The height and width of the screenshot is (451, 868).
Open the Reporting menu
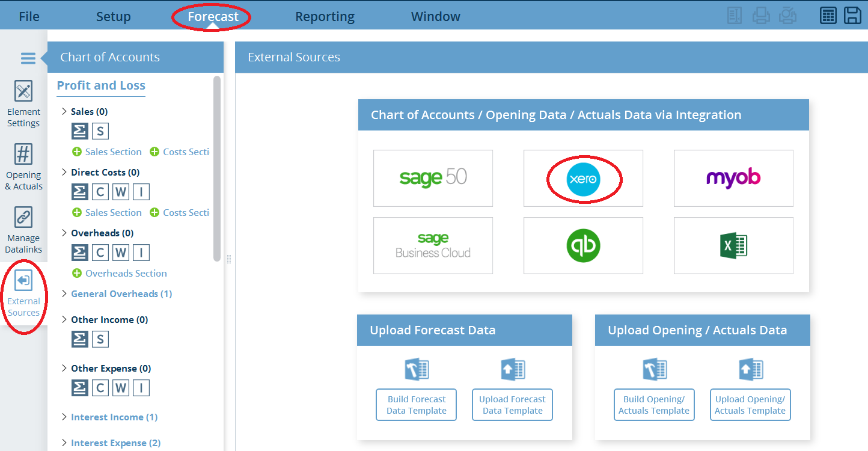(x=325, y=16)
